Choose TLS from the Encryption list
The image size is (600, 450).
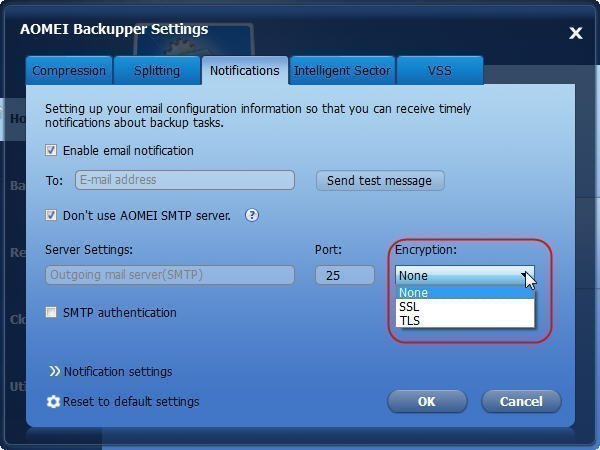(465, 320)
